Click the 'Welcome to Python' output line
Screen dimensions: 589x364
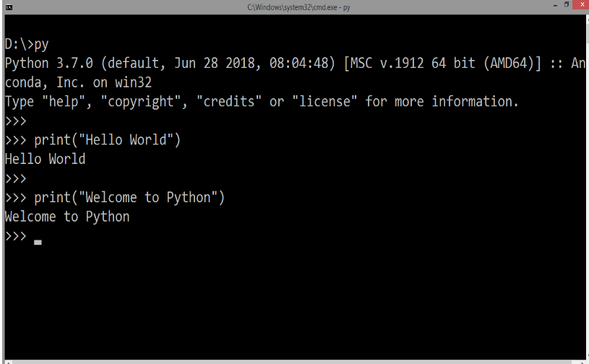coord(67,217)
